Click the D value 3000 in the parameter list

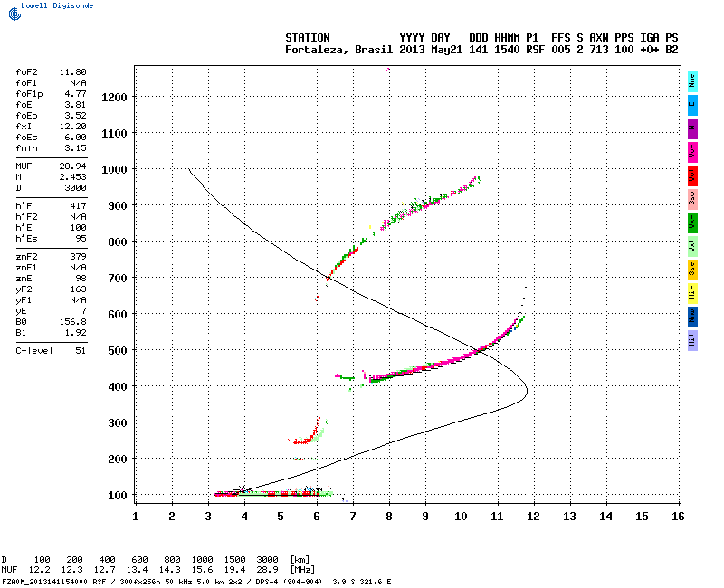pyautogui.click(x=75, y=188)
